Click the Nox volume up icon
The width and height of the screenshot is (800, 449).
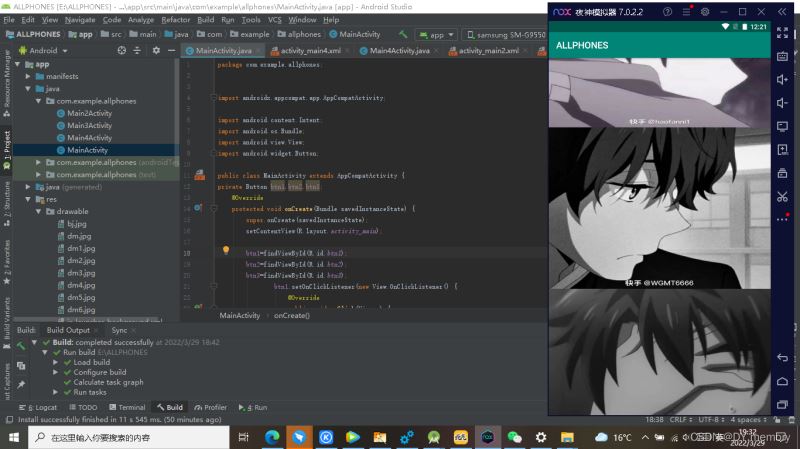(782, 80)
